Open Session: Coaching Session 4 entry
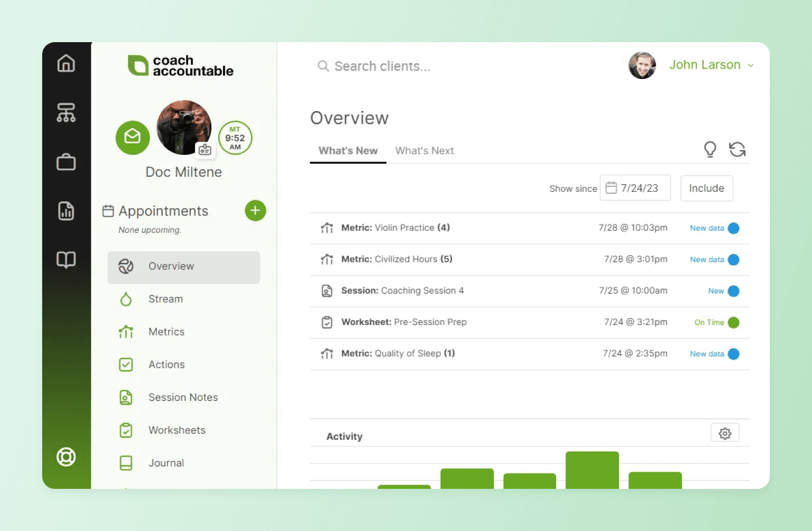This screenshot has width=812, height=531. click(x=529, y=291)
